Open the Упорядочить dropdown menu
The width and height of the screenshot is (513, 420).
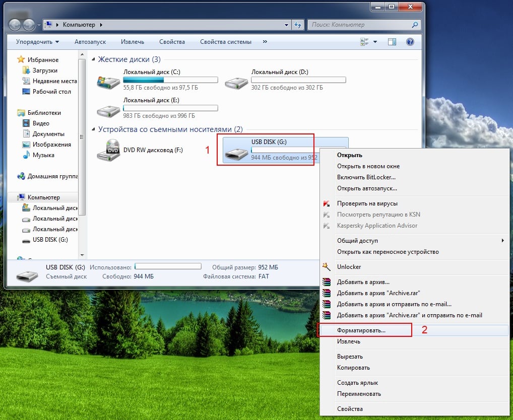click(x=37, y=42)
